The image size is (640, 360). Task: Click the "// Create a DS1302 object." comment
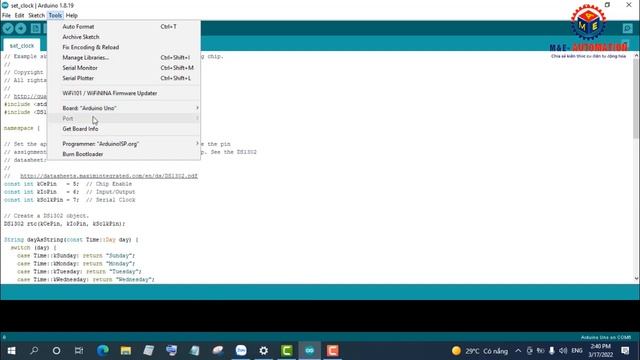tap(46, 216)
